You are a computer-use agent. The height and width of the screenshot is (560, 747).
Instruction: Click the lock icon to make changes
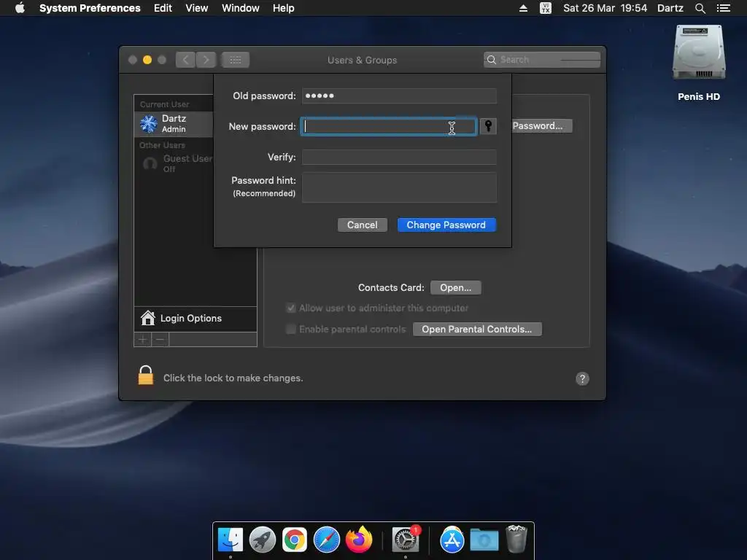146,376
